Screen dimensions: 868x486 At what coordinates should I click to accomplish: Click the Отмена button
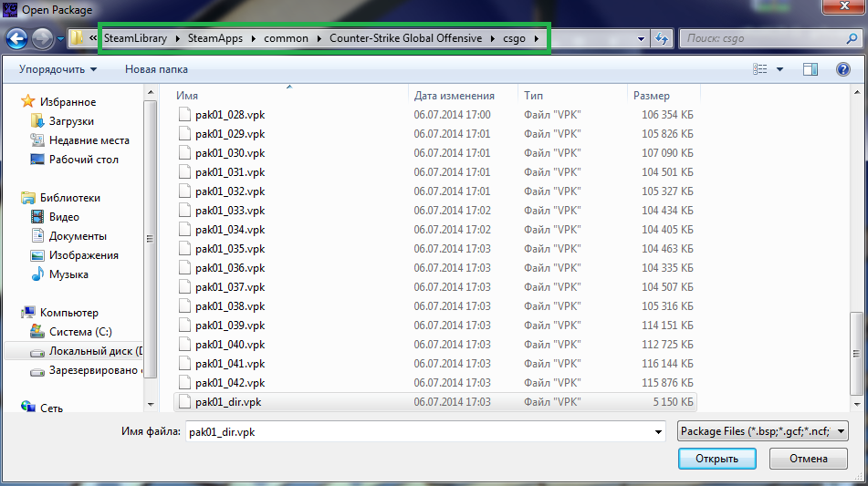tap(808, 459)
